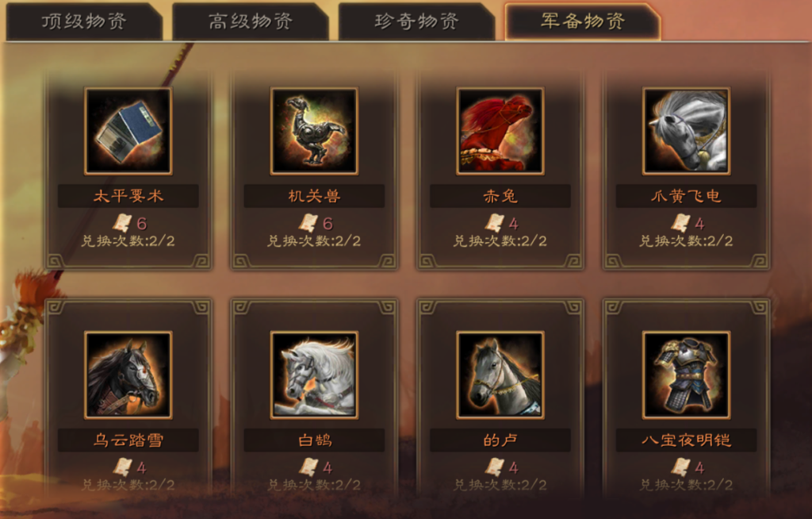
Task: Pick the 八宝夜明铠 armor icon
Action: click(686, 375)
